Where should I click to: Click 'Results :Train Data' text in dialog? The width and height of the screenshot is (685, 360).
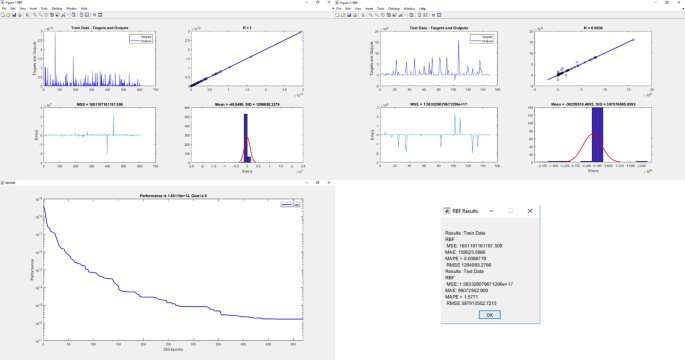465,233
